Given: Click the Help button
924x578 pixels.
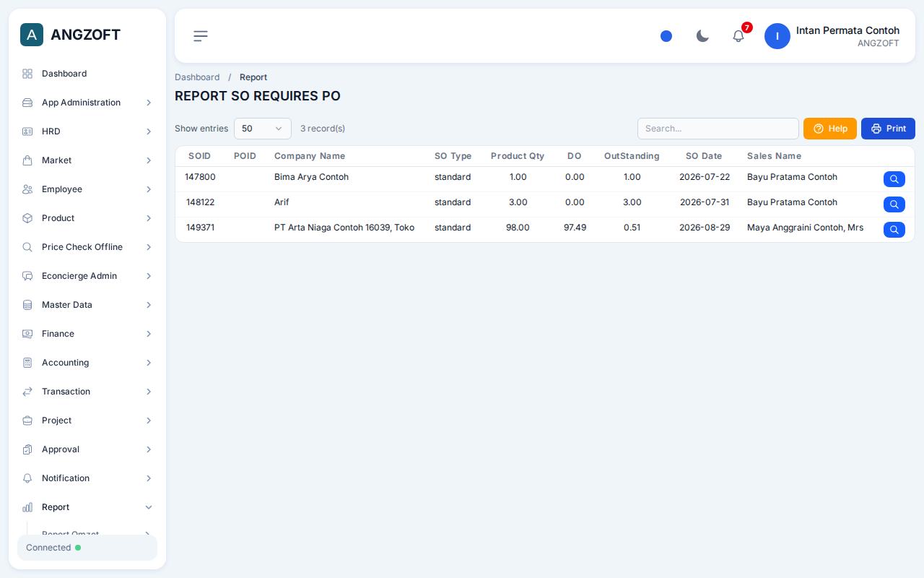Looking at the screenshot, I should (830, 129).
